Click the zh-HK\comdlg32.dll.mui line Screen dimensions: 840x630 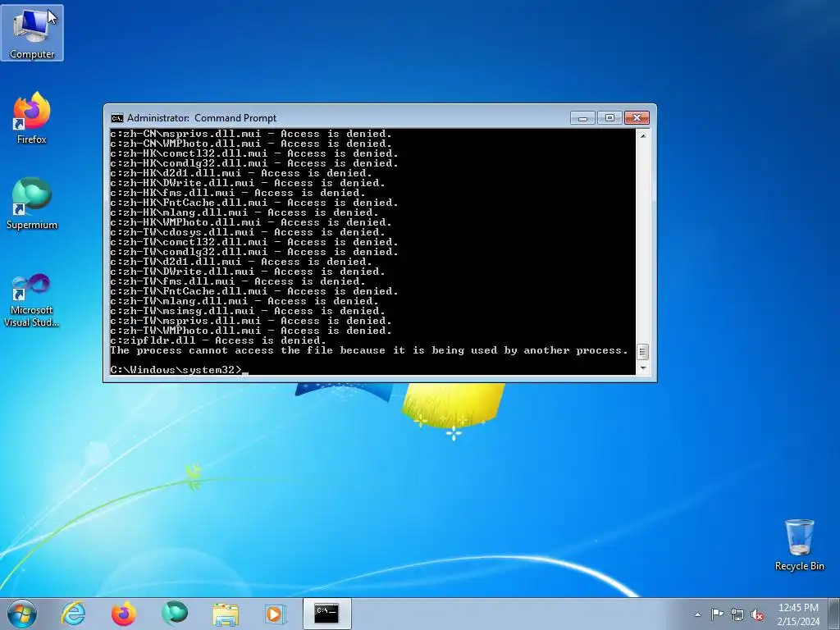click(x=254, y=163)
